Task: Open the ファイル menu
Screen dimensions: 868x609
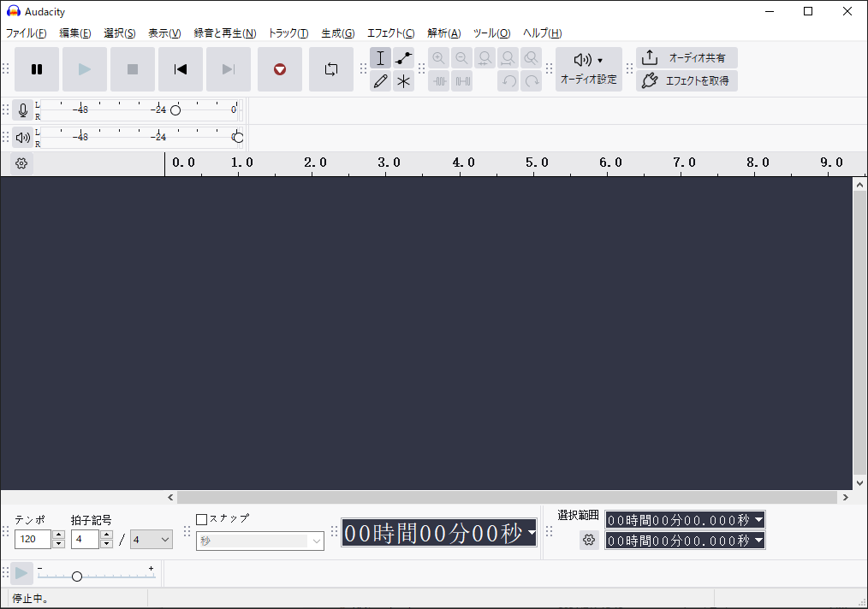Action: pyautogui.click(x=26, y=33)
